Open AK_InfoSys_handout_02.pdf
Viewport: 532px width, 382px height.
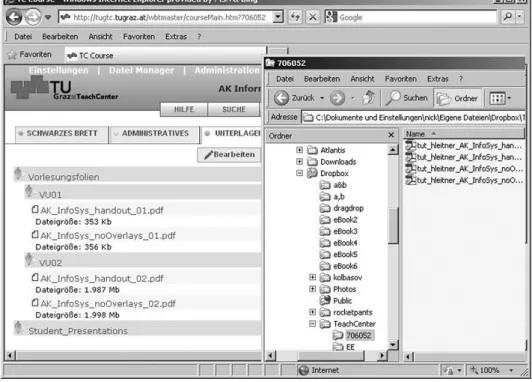coord(102,279)
